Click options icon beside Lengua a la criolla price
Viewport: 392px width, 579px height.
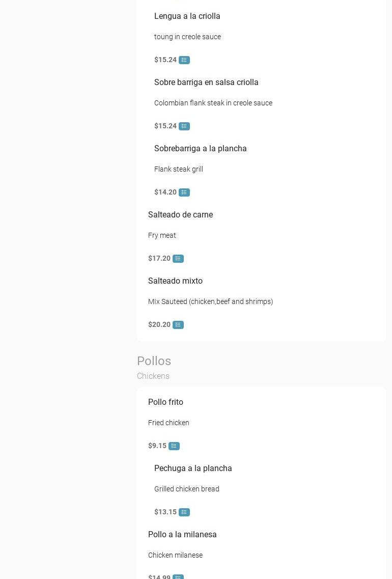184,60
